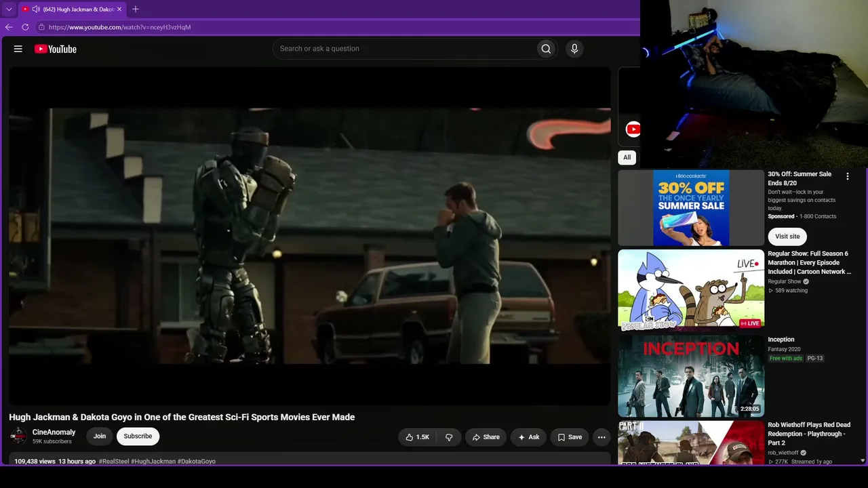The width and height of the screenshot is (868, 488).
Task: Mute the tab using speaker icon
Action: (x=36, y=9)
